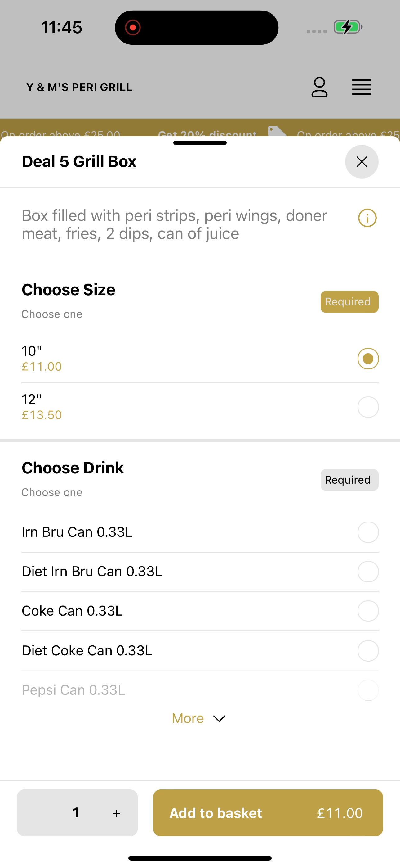Pick Diet Coke Can 0.33L
This screenshot has height=868, width=400.
click(200, 651)
